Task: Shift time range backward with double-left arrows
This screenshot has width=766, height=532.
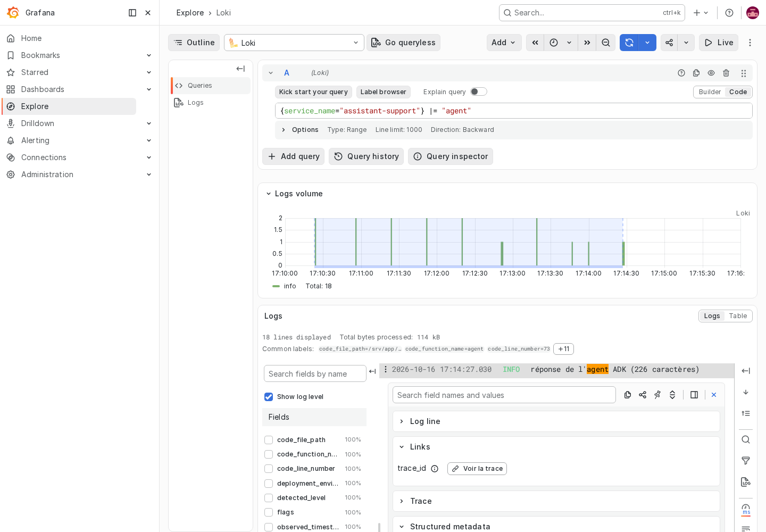Action: pyautogui.click(x=535, y=43)
